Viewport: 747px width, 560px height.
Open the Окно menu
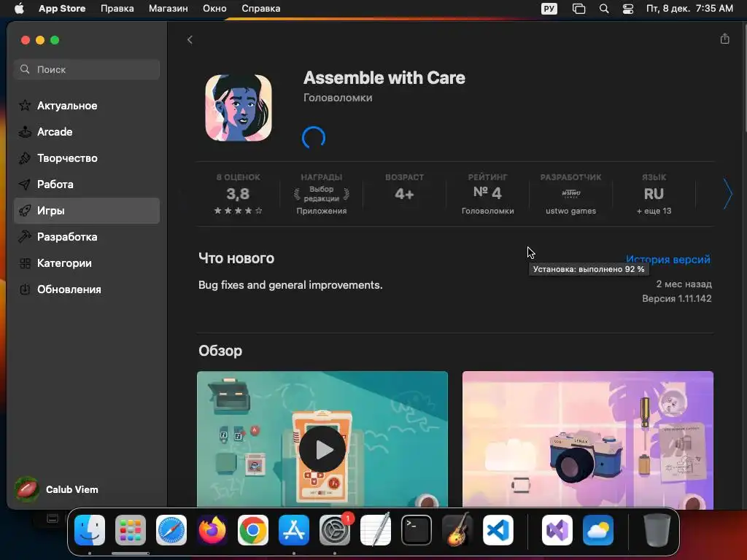[214, 9]
